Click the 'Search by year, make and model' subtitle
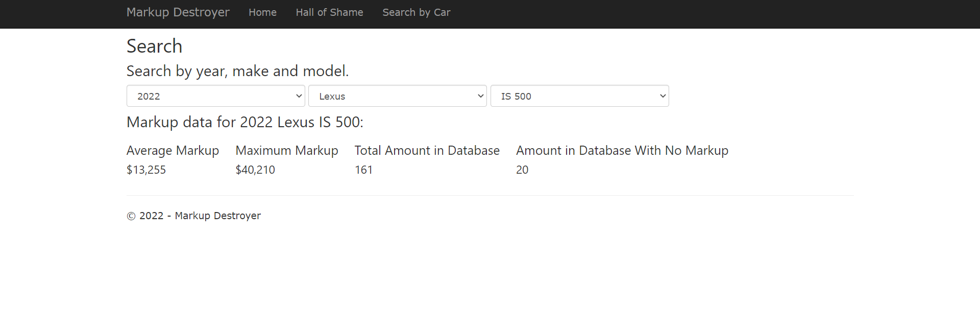 click(237, 71)
